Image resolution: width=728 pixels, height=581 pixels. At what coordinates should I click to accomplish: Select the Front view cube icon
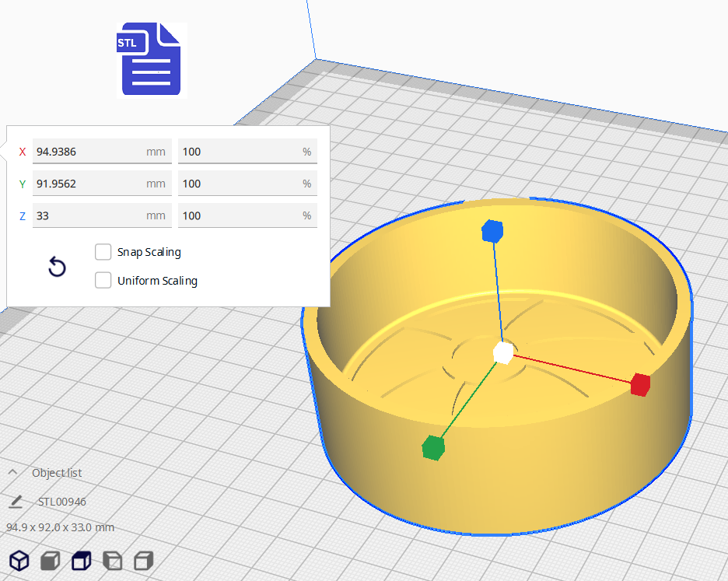51,560
